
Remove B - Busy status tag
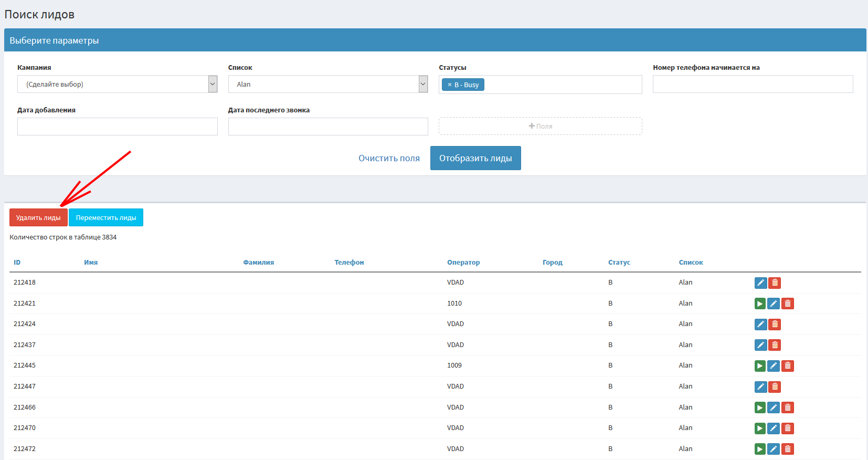click(450, 85)
